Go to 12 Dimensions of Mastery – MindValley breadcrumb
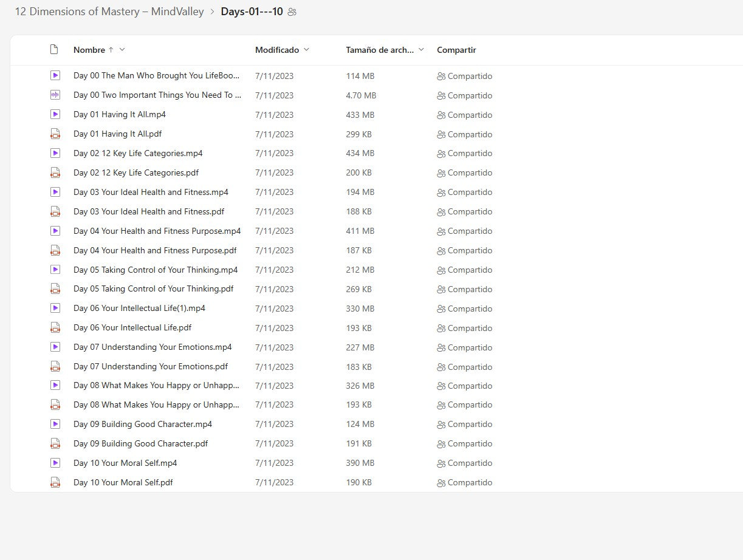 [x=109, y=12]
